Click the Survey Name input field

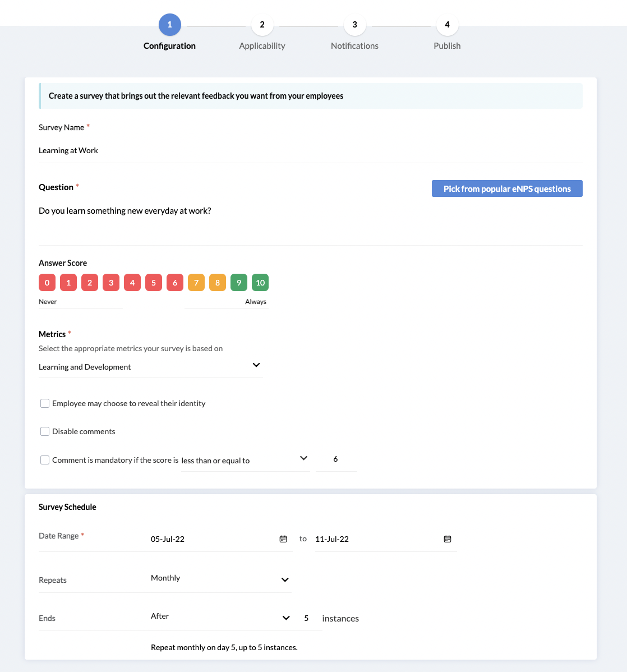[310, 150]
